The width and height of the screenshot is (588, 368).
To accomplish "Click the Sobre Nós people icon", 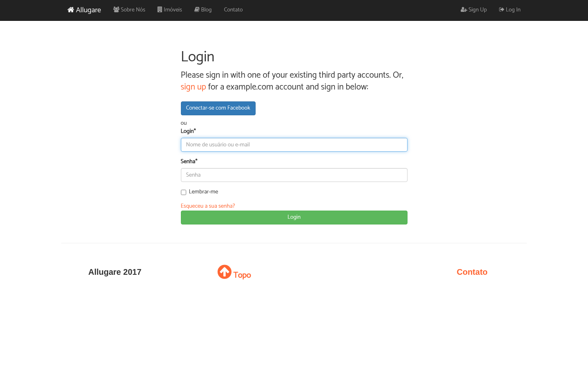I will click(x=116, y=9).
